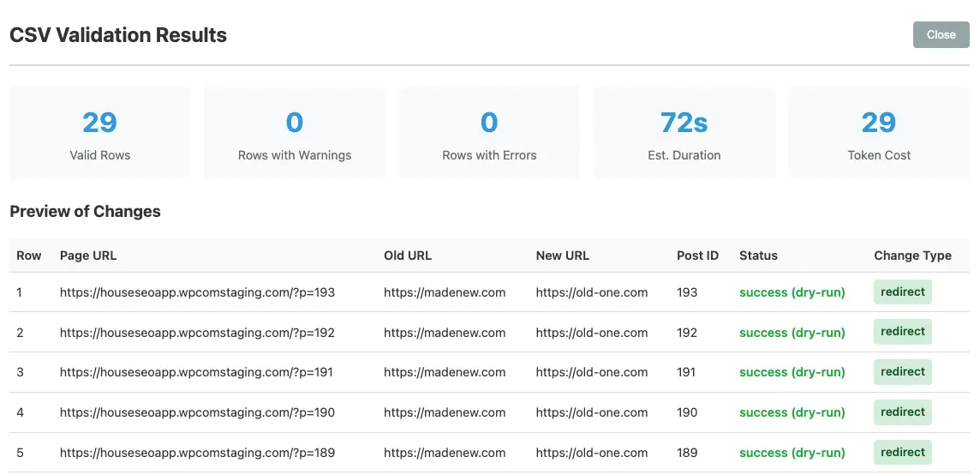The height and width of the screenshot is (475, 980).
Task: Select Post ID cell 193
Action: point(687,292)
